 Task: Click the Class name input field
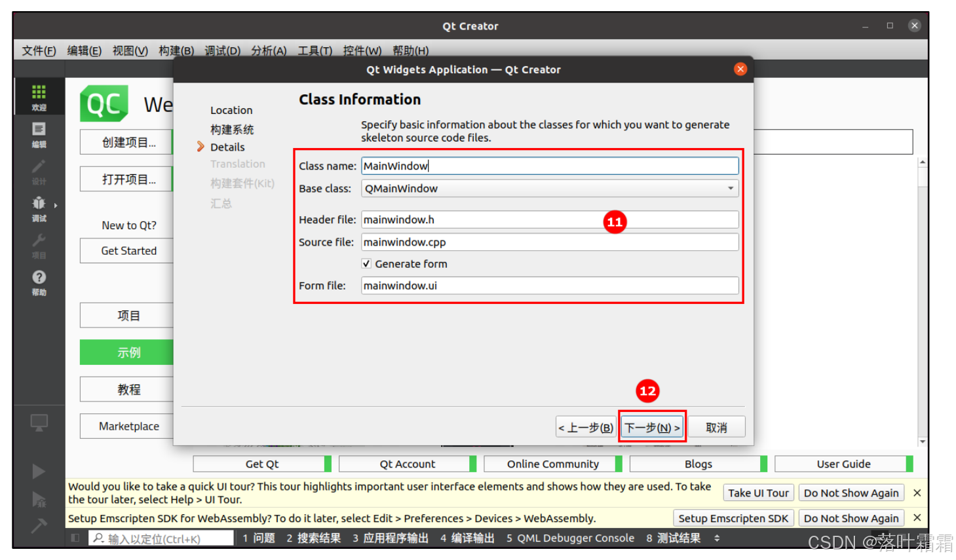(550, 166)
